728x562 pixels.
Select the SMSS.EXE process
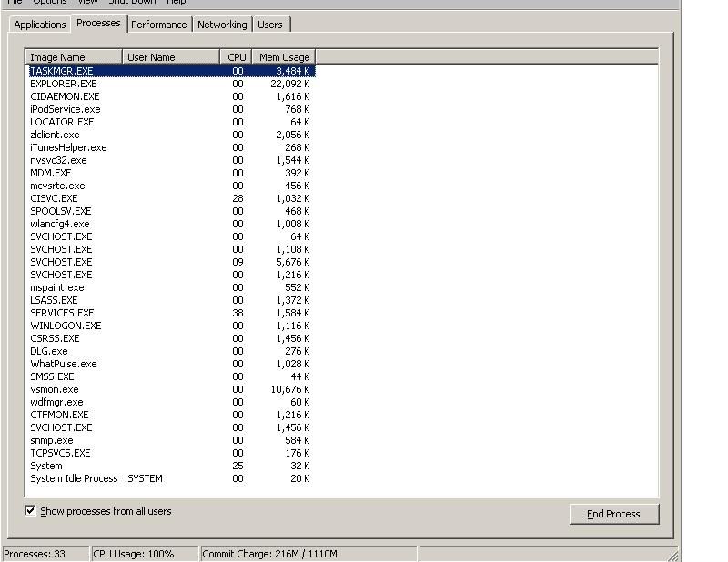pyautogui.click(x=172, y=376)
